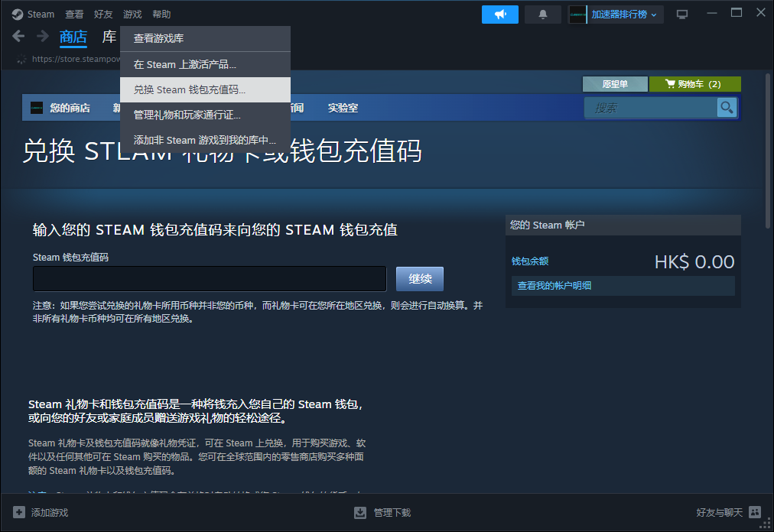Click the Steam logo icon in menu bar
The height and width of the screenshot is (532, 774).
pos(18,15)
